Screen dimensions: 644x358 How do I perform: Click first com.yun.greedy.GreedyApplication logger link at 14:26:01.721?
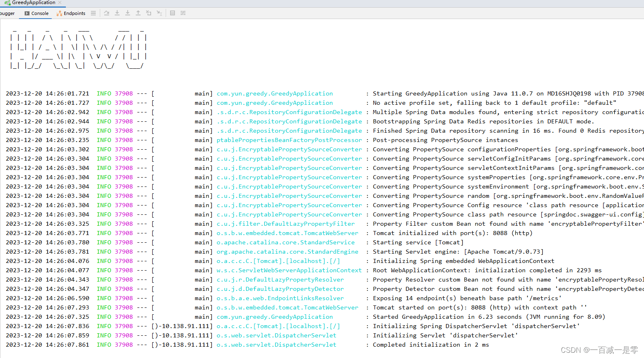(275, 93)
